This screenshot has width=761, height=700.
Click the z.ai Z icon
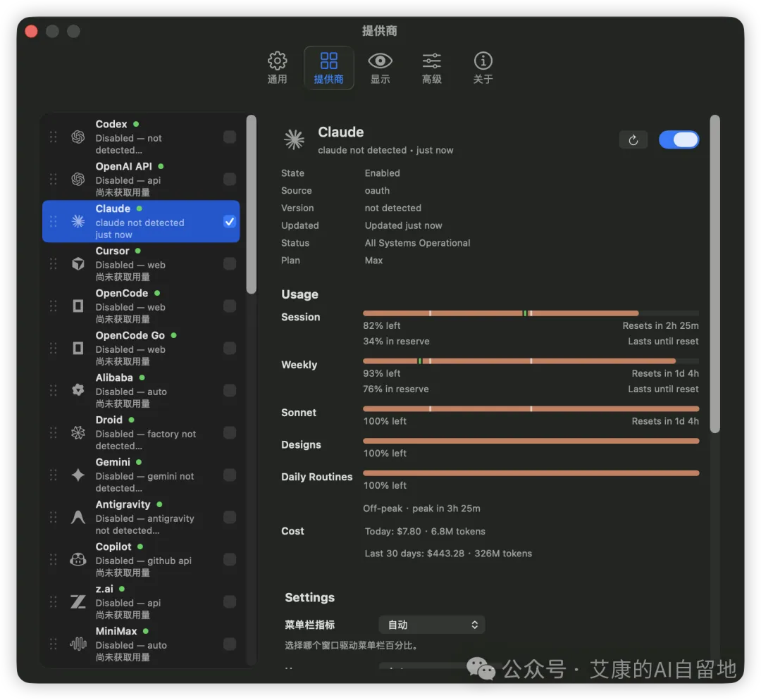(x=78, y=601)
